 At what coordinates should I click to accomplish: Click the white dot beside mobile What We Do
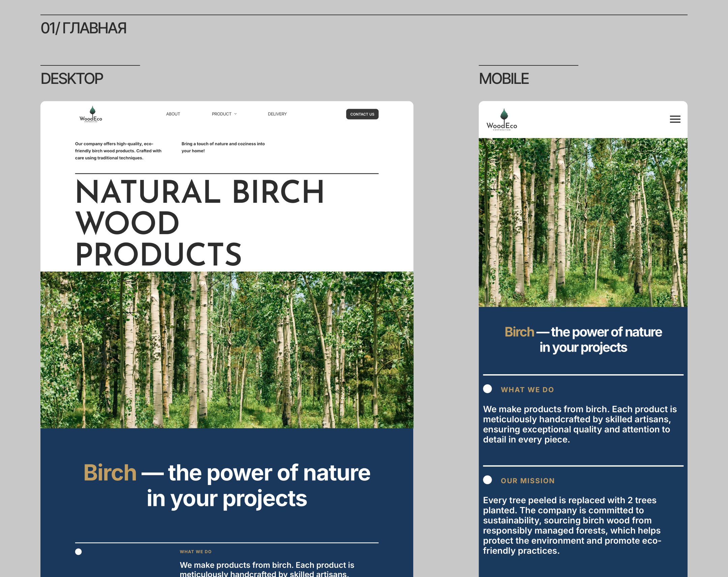[487, 389]
